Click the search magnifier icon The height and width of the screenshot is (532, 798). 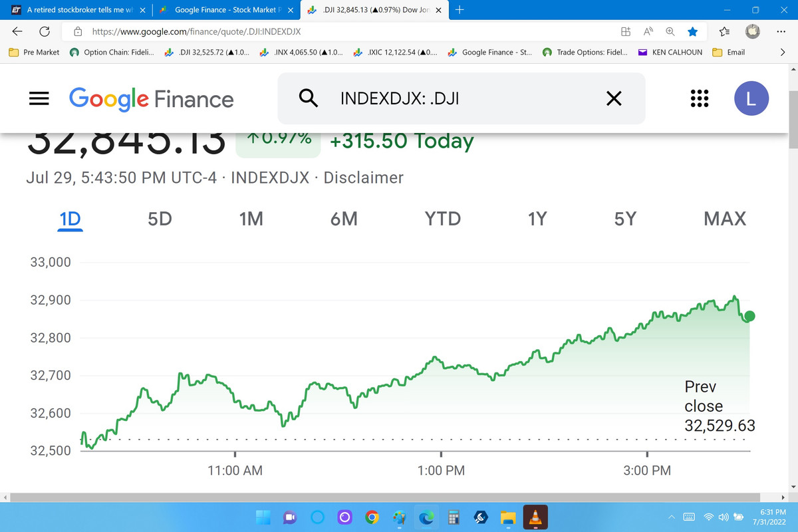(308, 98)
